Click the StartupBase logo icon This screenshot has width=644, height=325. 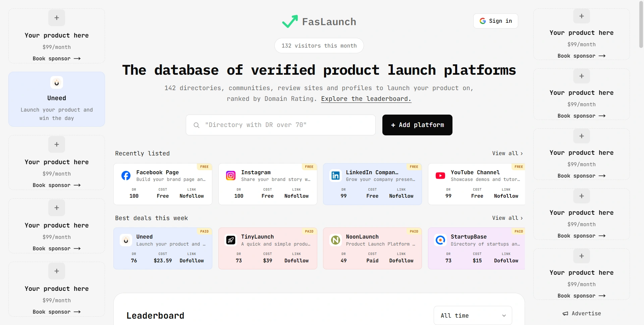440,240
